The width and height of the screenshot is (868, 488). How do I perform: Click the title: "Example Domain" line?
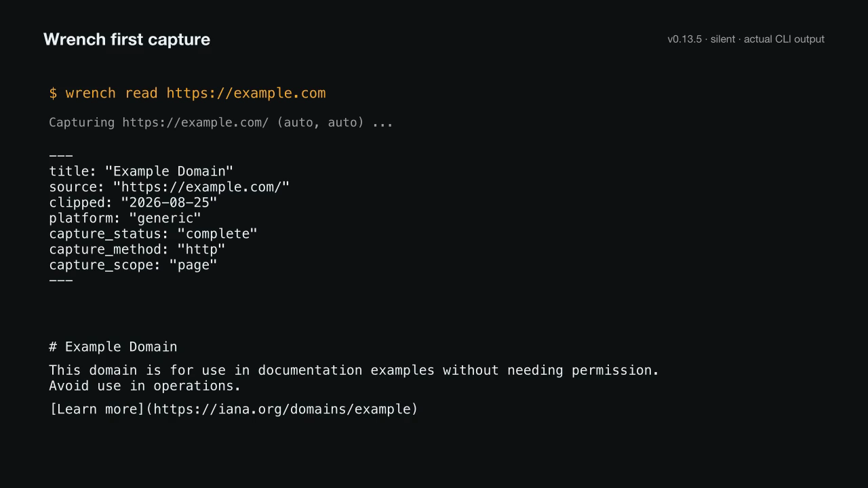coord(141,171)
